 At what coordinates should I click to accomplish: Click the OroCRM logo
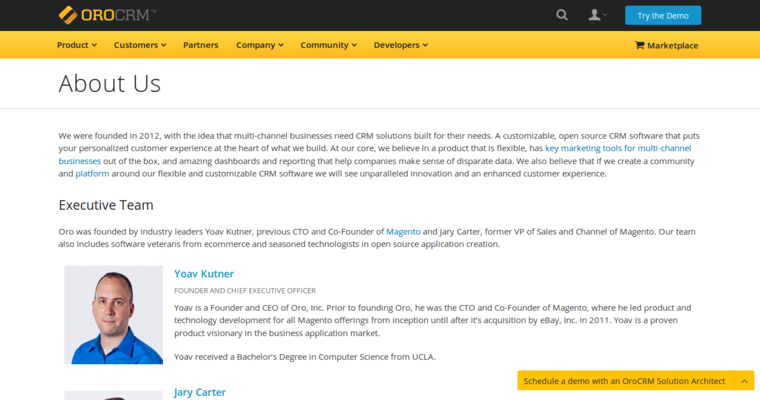tap(107, 15)
